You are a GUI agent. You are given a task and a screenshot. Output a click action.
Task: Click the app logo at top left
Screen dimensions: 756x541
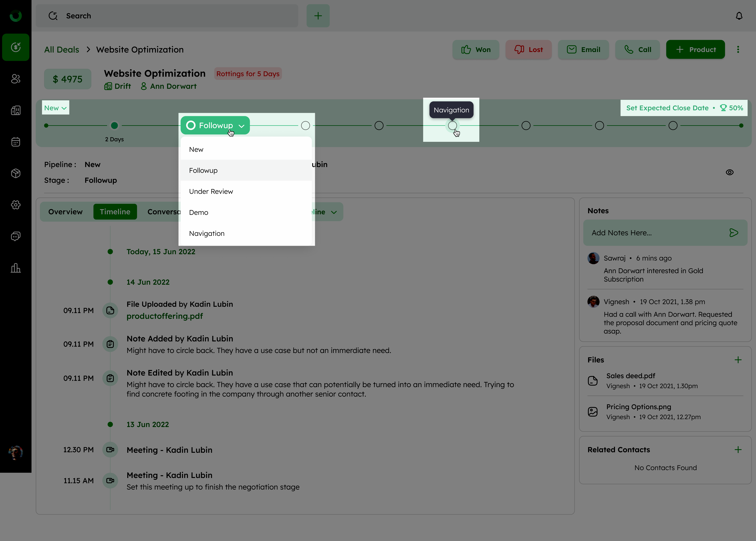pos(16,16)
